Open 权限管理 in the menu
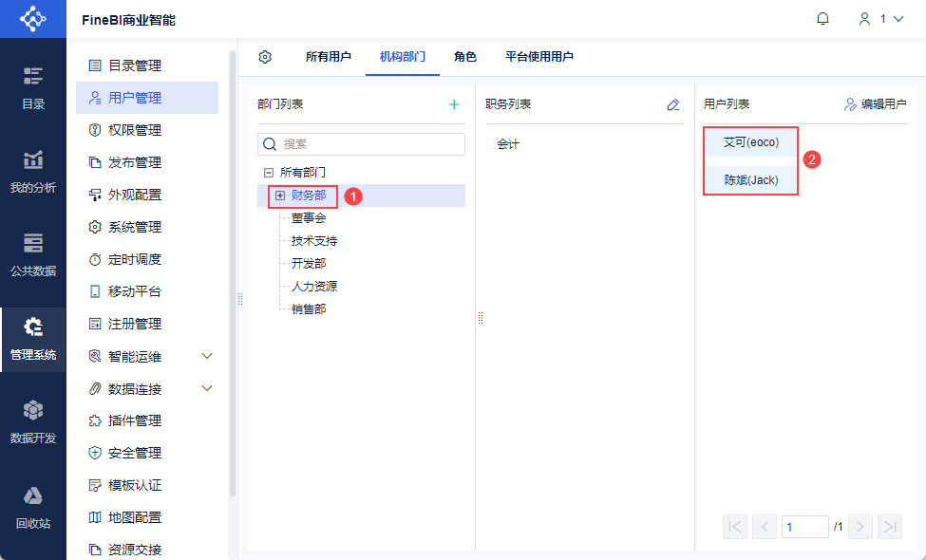 (134, 130)
